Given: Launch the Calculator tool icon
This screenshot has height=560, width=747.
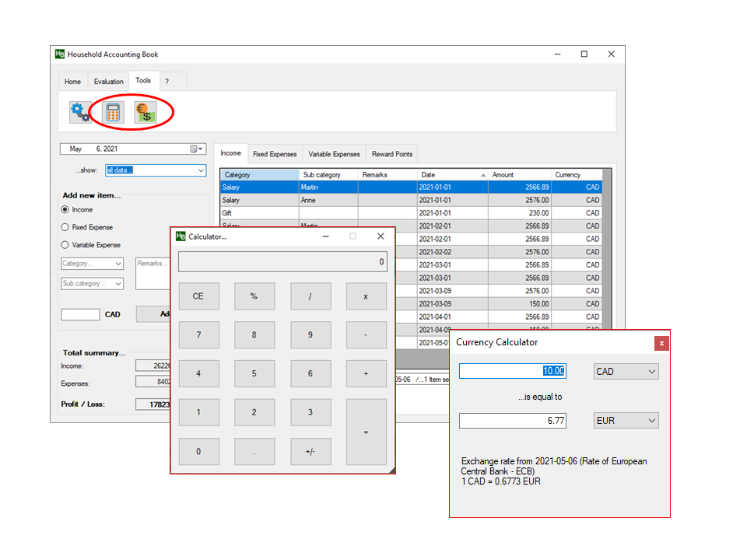Looking at the screenshot, I should tap(114, 113).
